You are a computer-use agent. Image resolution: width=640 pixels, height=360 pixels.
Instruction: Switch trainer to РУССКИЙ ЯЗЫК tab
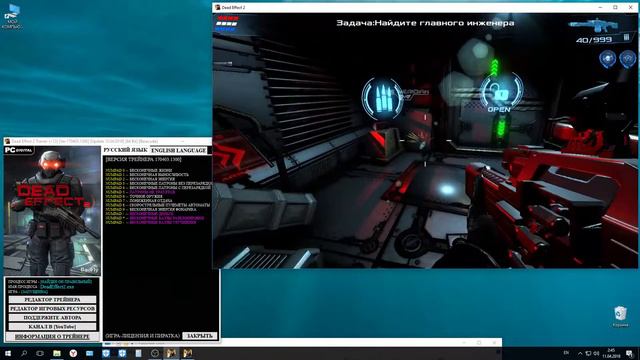(125, 150)
